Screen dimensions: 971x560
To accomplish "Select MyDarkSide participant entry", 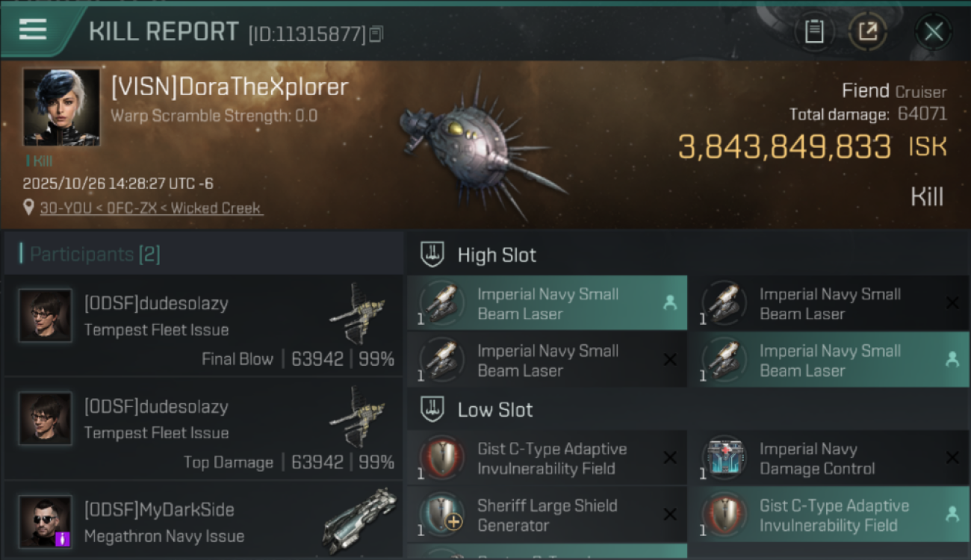I will click(x=203, y=523).
